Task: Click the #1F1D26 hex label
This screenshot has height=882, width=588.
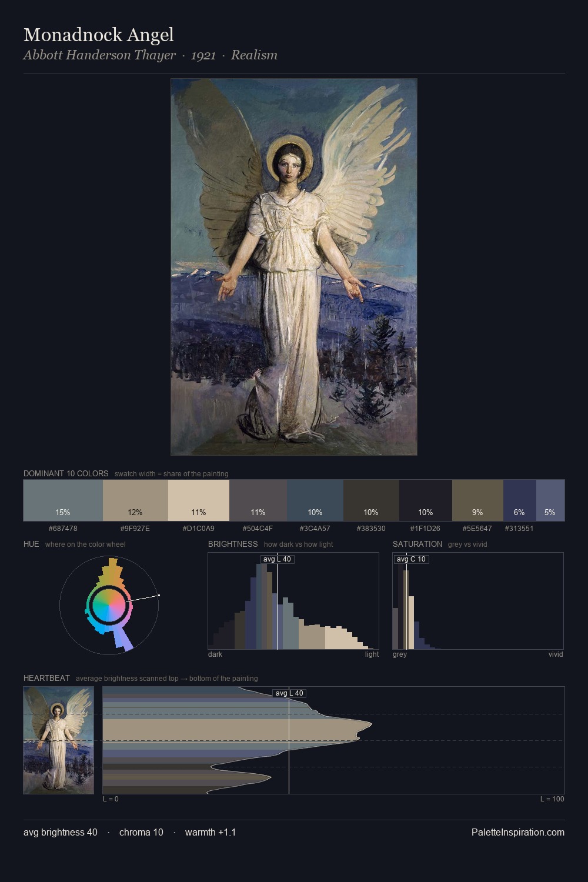Action: [x=426, y=529]
